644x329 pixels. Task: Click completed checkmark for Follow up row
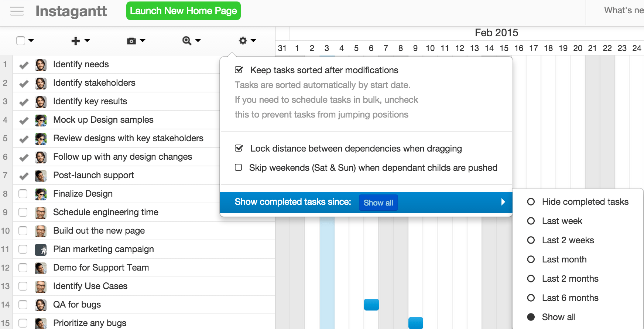[24, 157]
